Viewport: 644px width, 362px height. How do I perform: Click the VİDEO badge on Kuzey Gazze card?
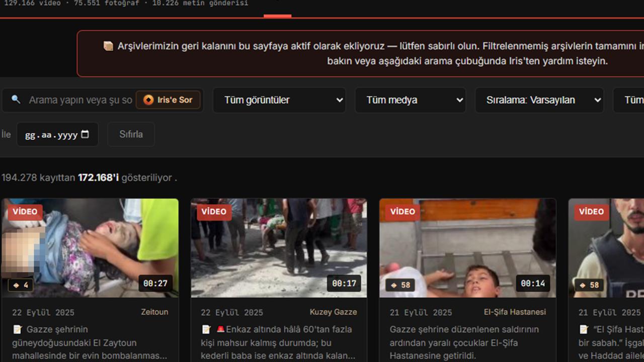point(214,212)
